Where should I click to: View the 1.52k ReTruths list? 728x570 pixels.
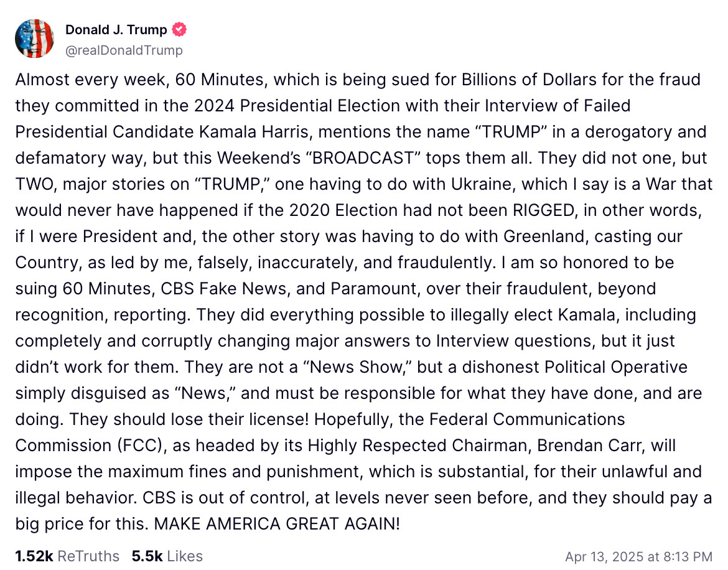tap(67, 556)
